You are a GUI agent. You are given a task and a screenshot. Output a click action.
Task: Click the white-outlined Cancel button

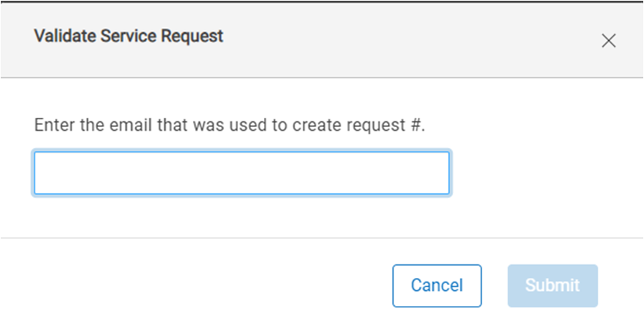pyautogui.click(x=437, y=285)
